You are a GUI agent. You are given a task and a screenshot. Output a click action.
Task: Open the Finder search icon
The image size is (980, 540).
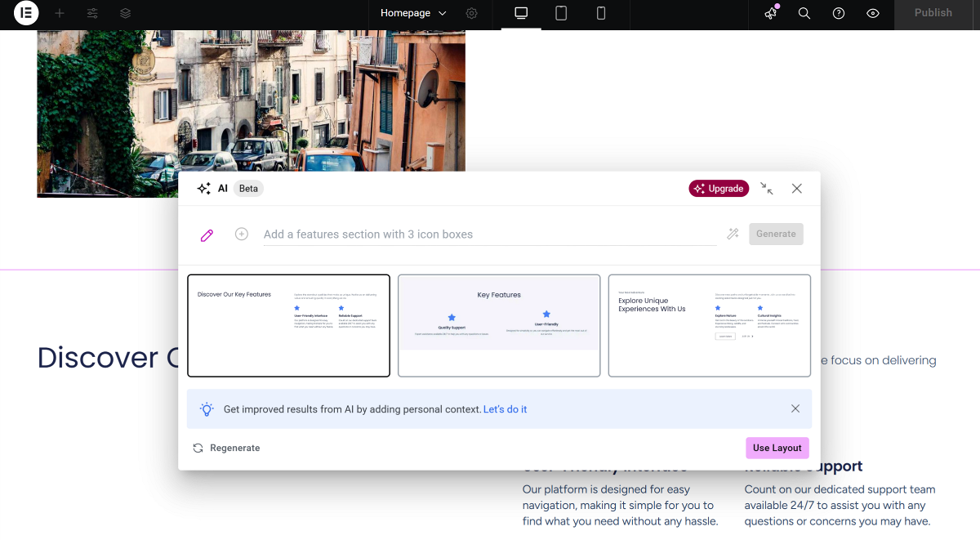tap(804, 13)
